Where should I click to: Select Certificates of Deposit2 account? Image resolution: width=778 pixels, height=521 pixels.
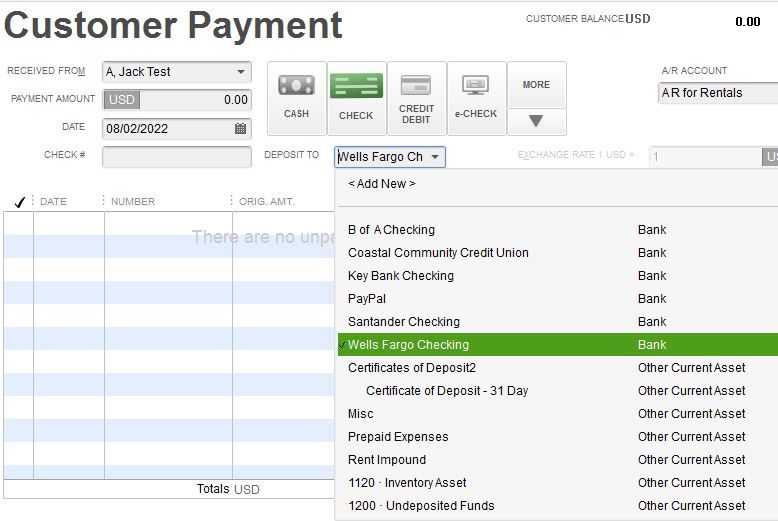tap(558, 368)
